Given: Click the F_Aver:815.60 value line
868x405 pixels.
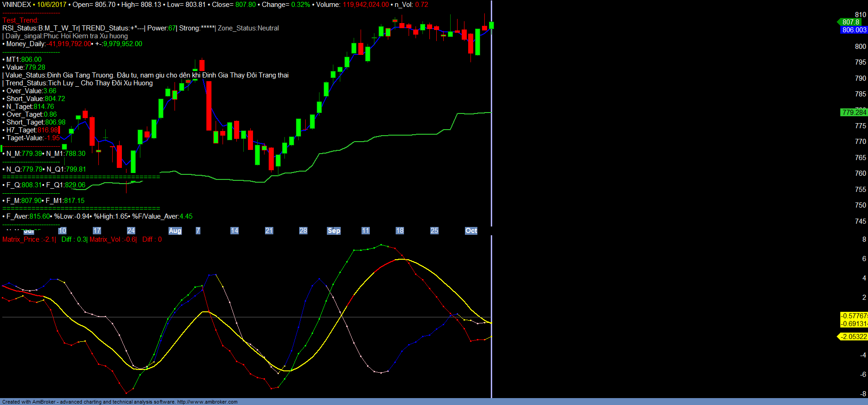Looking at the screenshot, I should [x=28, y=216].
